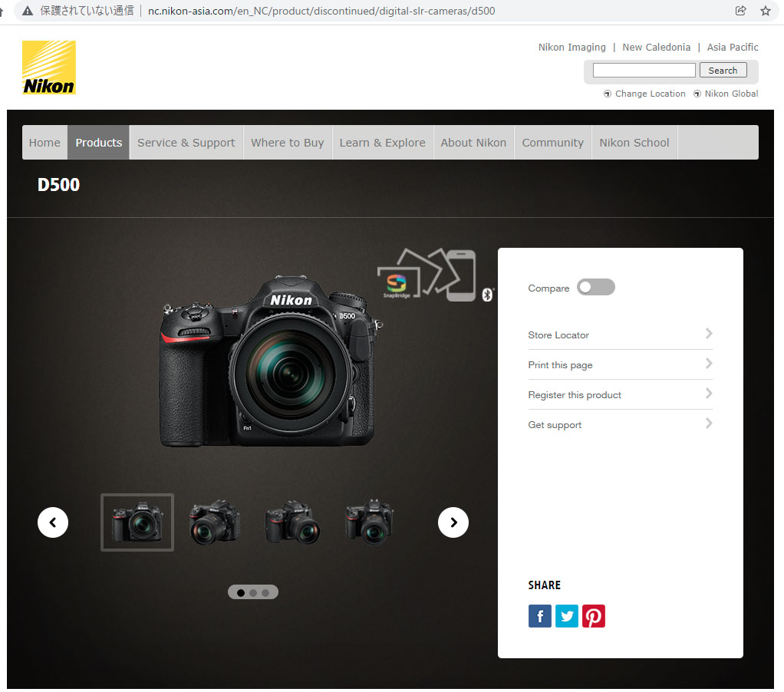Click the share icon in address bar

pos(740,11)
